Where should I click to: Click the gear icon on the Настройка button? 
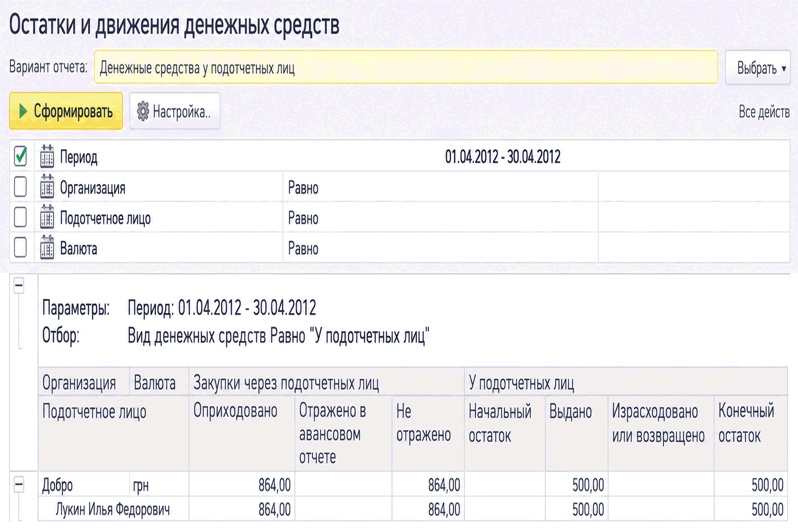143,111
